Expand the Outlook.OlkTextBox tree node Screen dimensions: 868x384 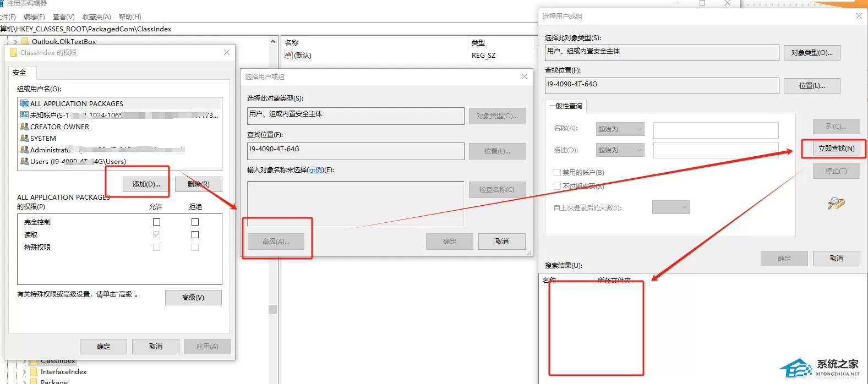click(x=15, y=42)
